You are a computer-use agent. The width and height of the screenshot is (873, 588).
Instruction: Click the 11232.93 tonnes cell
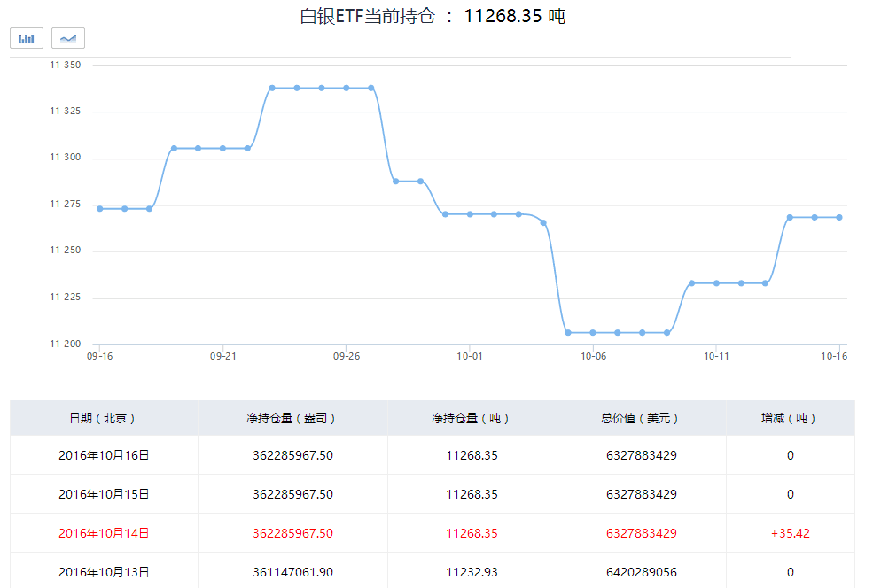click(x=472, y=572)
